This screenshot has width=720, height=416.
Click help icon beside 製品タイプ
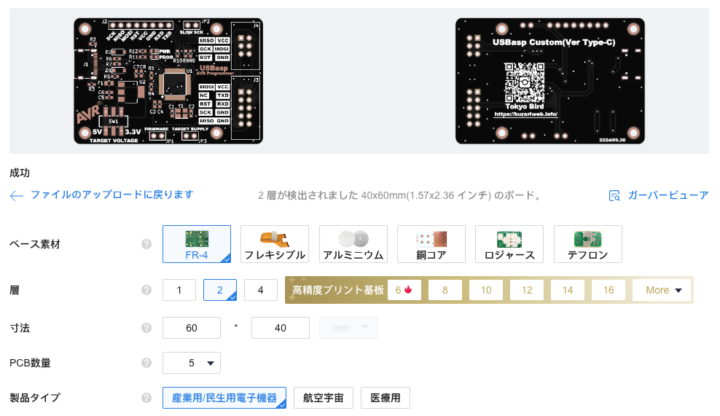(x=146, y=398)
